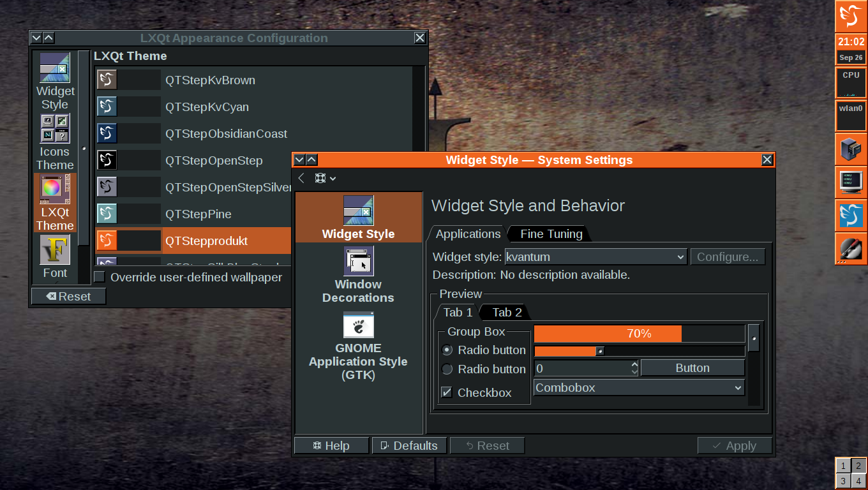Viewport: 868px width, 490px height.
Task: Click the QTStepKvCyan theme preview icon
Action: tap(107, 107)
